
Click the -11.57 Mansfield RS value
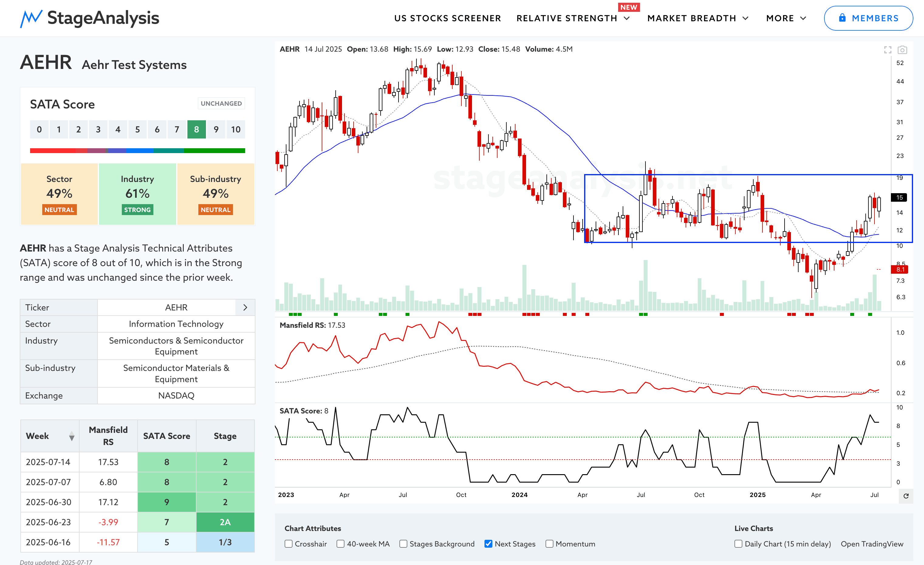tap(108, 542)
